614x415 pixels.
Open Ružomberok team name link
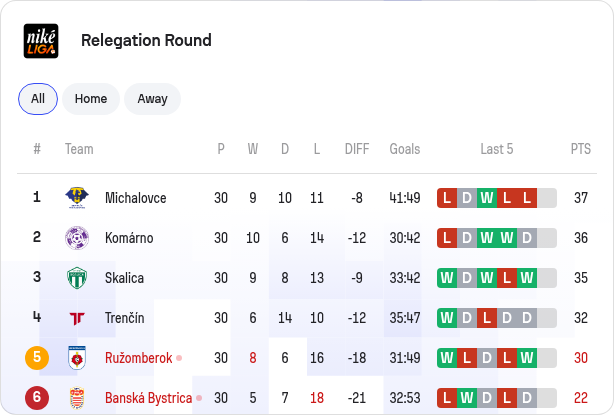tap(139, 358)
